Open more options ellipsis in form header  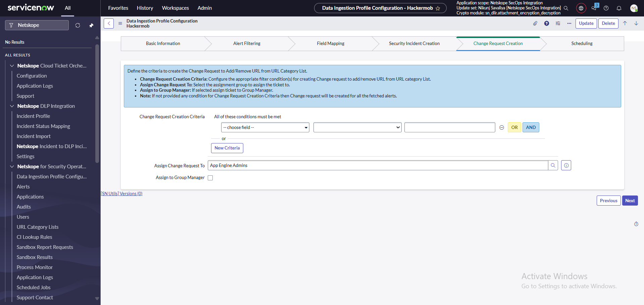tap(569, 24)
